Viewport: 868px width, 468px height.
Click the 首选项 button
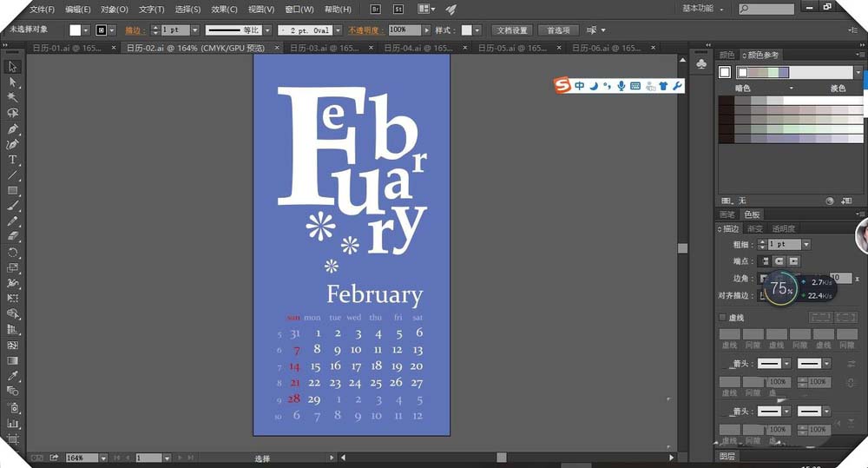click(558, 30)
